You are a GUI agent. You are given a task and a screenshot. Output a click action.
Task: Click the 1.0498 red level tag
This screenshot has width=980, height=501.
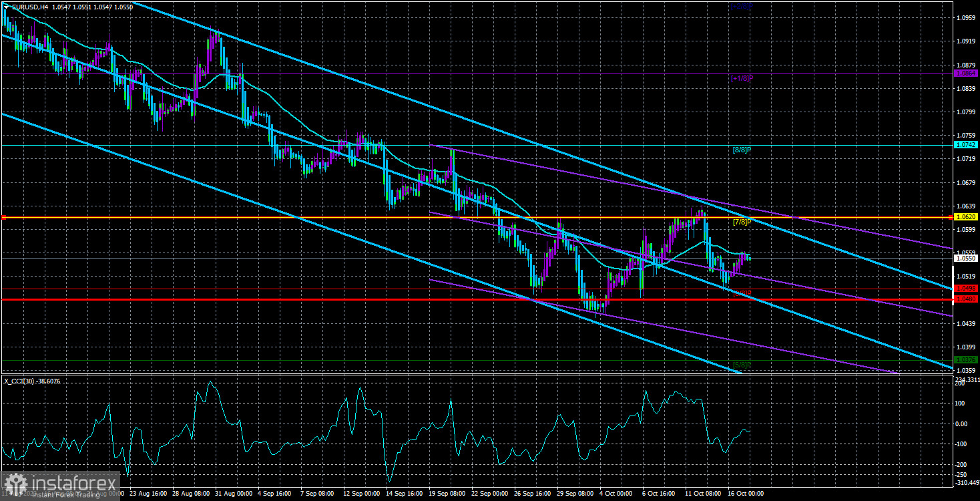966,288
